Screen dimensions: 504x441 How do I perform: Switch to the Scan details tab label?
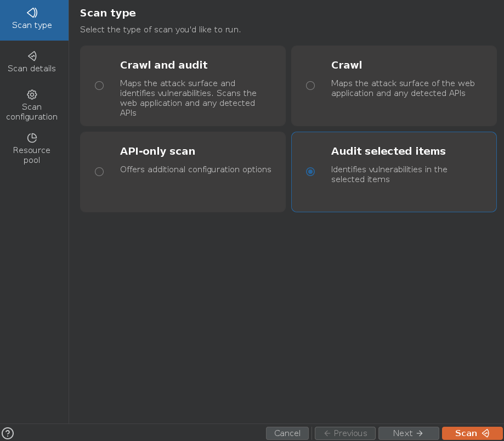[x=32, y=69]
